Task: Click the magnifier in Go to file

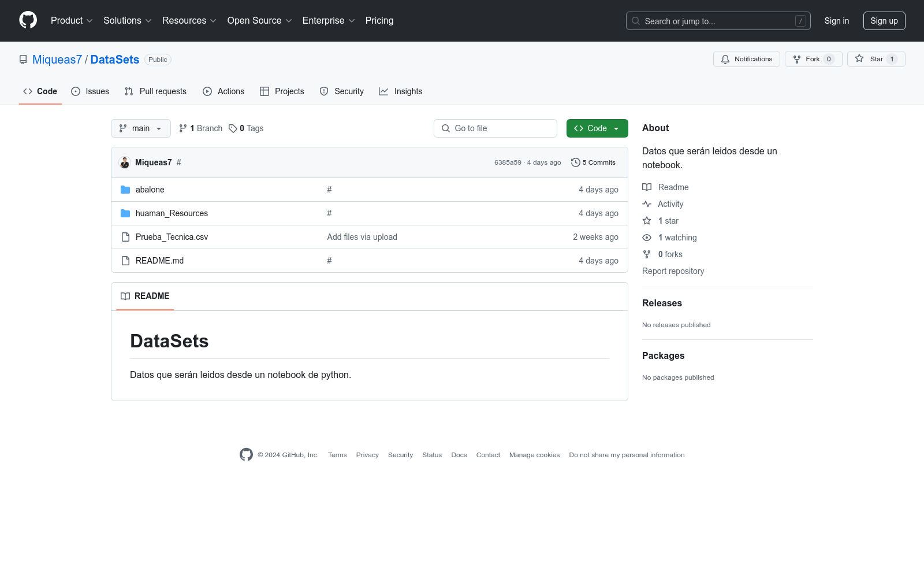Action: [x=446, y=128]
